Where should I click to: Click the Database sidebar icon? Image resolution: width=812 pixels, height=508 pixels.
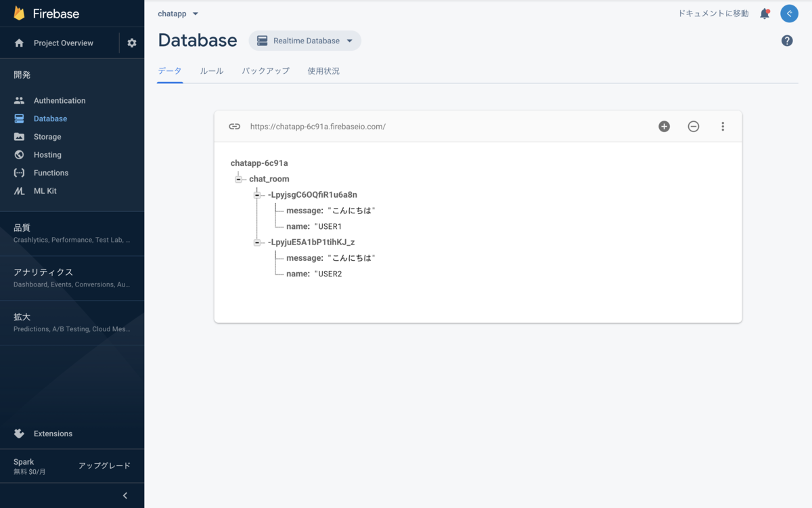19,119
